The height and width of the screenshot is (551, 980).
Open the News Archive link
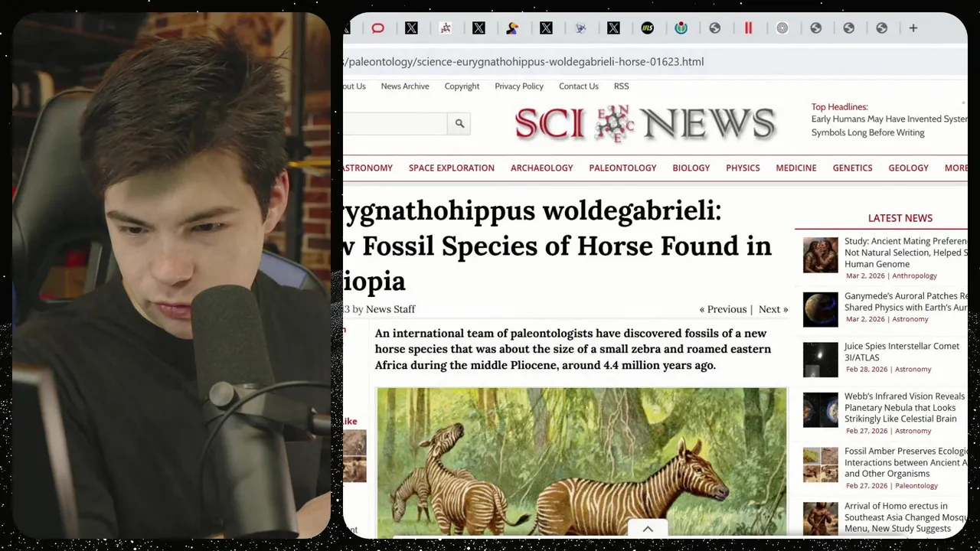(405, 86)
